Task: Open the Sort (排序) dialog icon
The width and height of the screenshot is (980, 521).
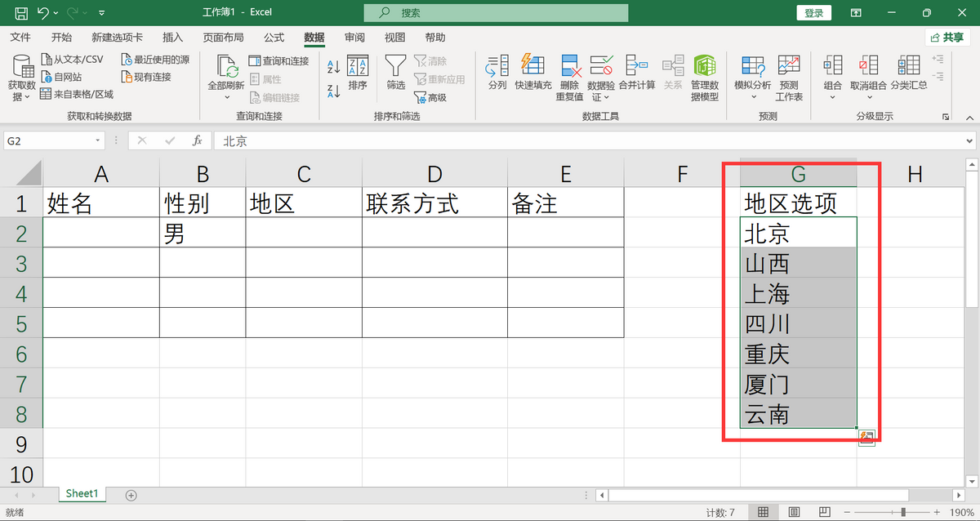Action: click(x=358, y=66)
